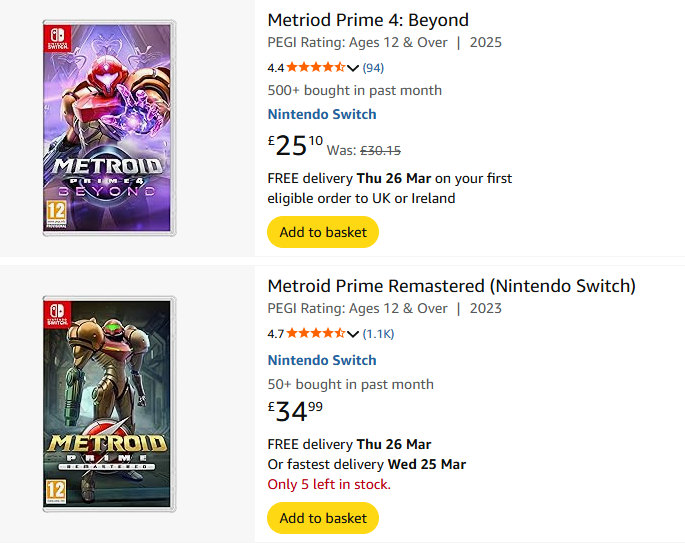Click the £34.99 price
This screenshot has height=543, width=685.
click(x=295, y=411)
